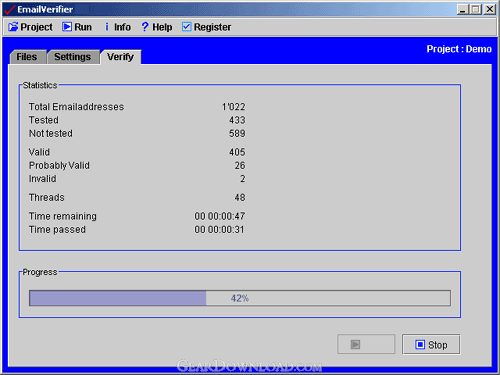The width and height of the screenshot is (500, 375).
Task: Click the 'Project : Demo' label
Action: pyautogui.click(x=459, y=49)
